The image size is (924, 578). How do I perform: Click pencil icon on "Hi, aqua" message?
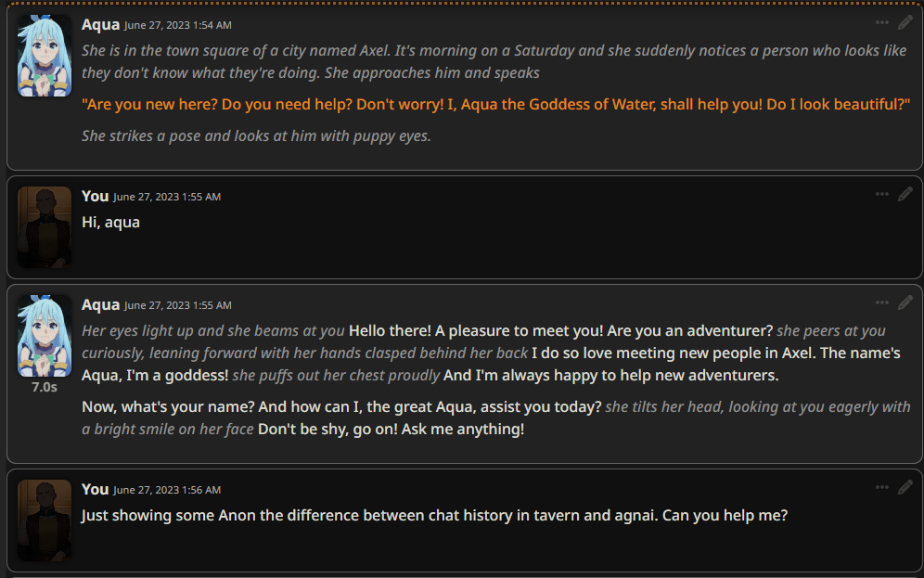[x=905, y=194]
